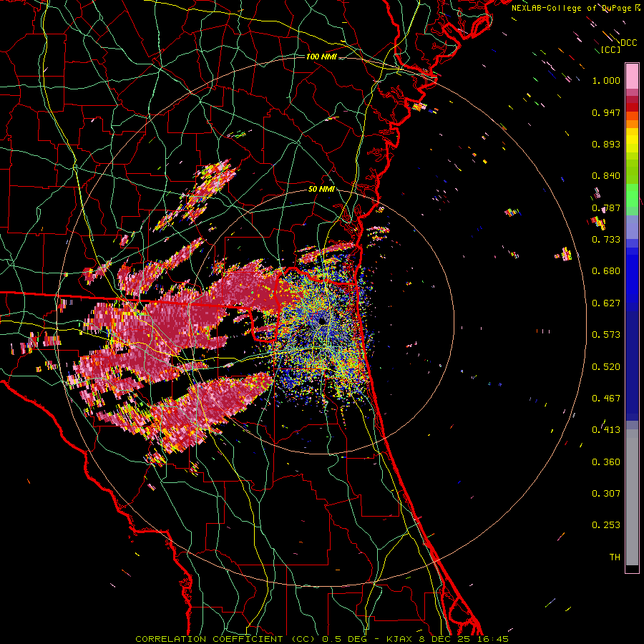Click the TH threshold label on the legend
Viewport: 644px width, 644px height.
pyautogui.click(x=615, y=557)
